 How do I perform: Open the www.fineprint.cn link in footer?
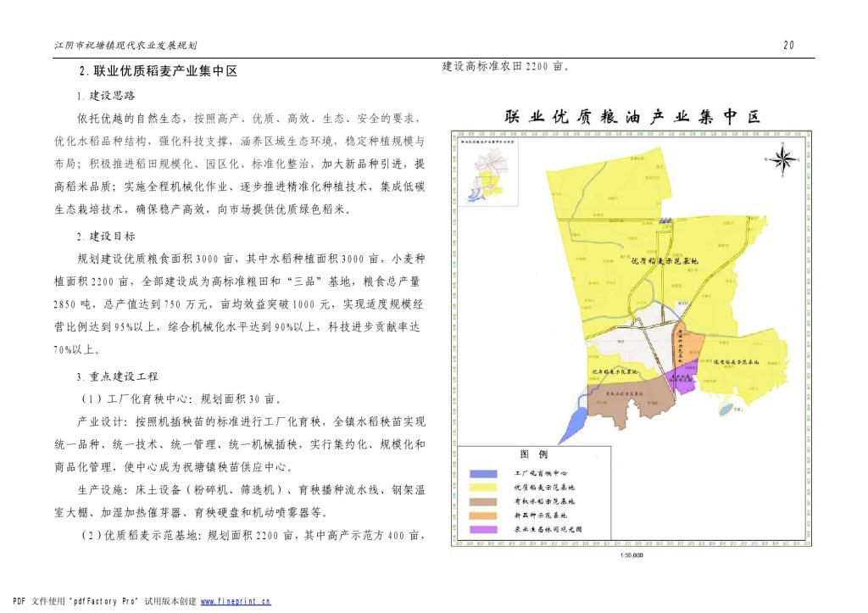point(236,601)
